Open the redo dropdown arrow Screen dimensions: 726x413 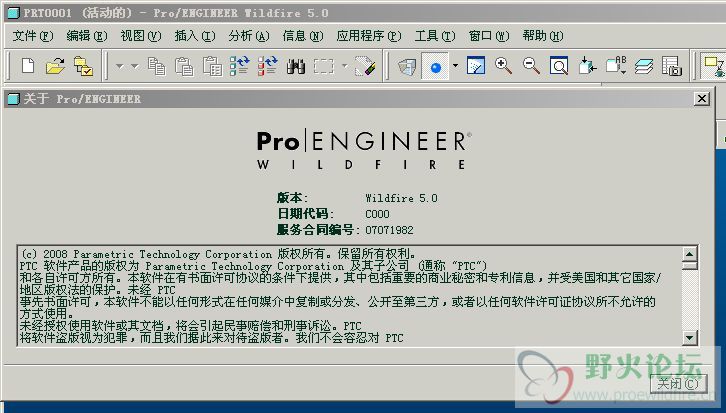135,67
